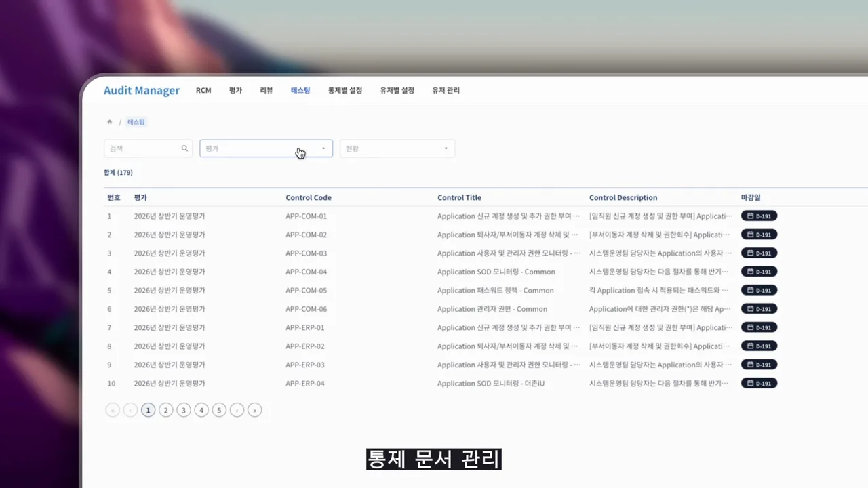Viewport: 868px width, 488px height.
Task: Click the APP-COM-02 control code
Action: [x=307, y=235]
